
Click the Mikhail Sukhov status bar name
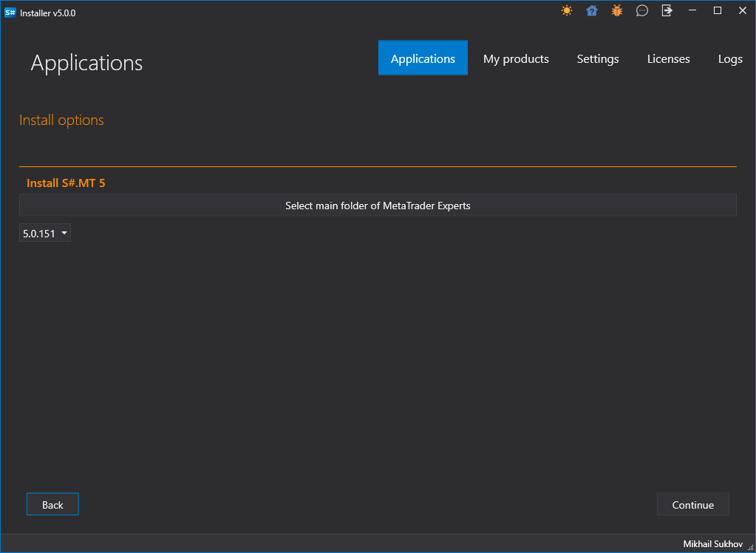click(x=712, y=543)
